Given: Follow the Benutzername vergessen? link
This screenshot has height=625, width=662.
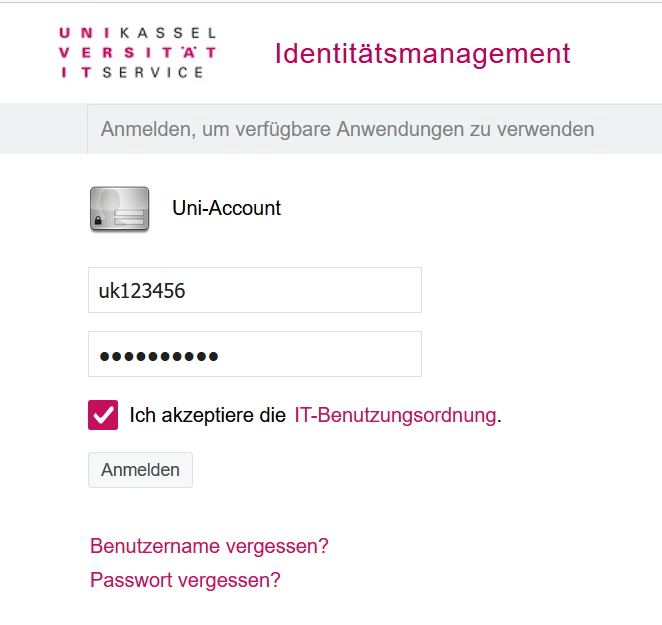Looking at the screenshot, I should click(209, 546).
